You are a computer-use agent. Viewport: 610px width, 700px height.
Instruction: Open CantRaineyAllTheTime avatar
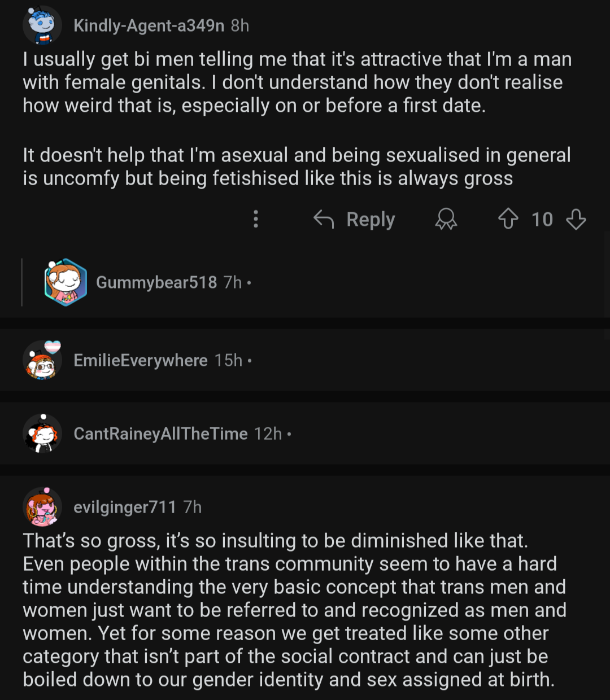tap(42, 434)
